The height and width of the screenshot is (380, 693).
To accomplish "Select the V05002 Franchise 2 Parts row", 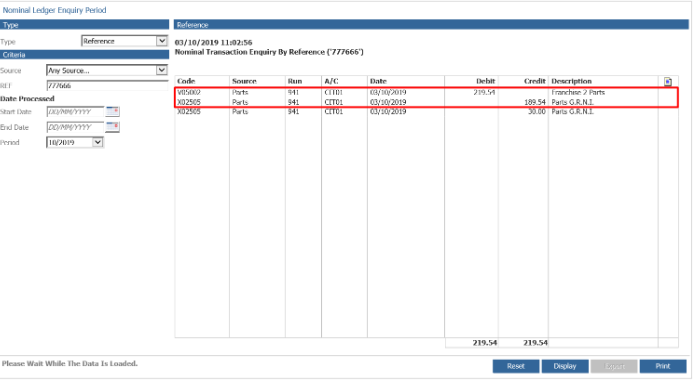I will 426,92.
